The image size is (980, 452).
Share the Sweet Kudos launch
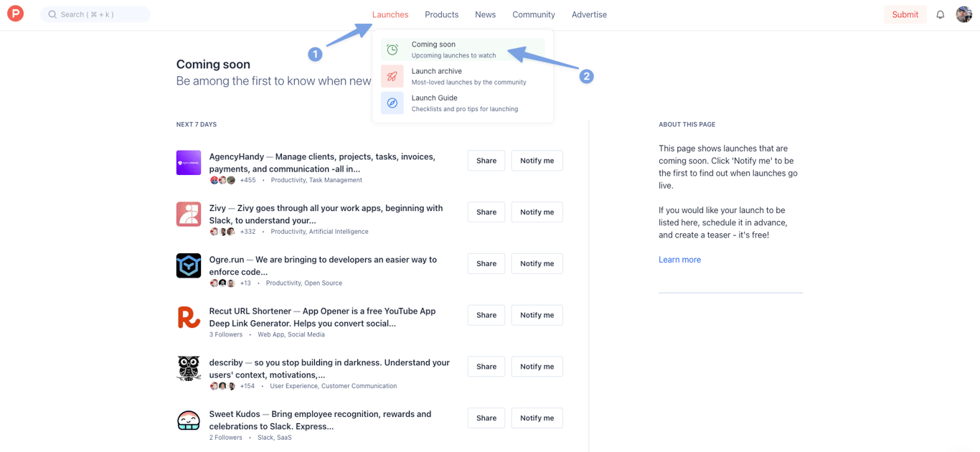(486, 418)
